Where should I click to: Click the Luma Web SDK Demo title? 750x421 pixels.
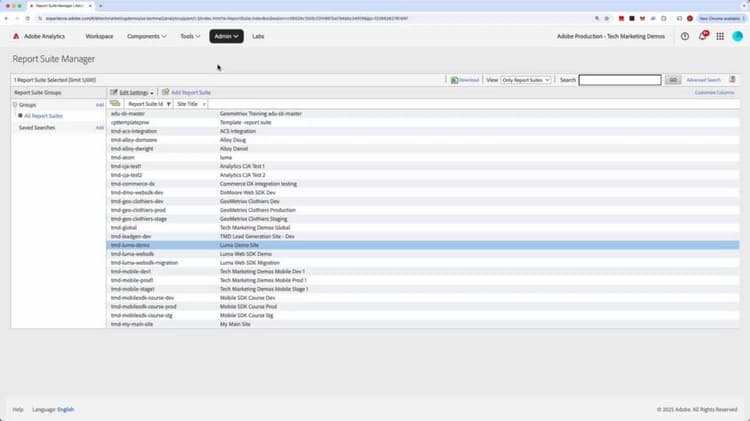pos(246,254)
